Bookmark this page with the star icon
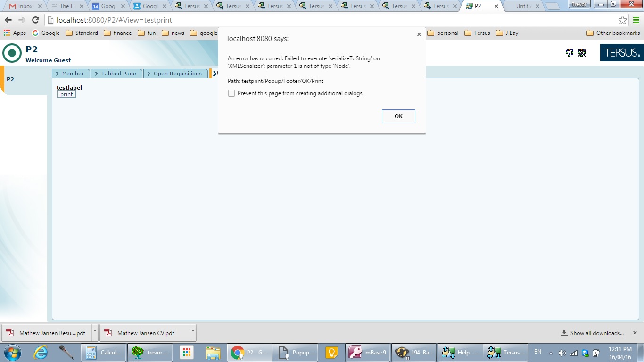This screenshot has height=362, width=644. pyautogui.click(x=622, y=20)
